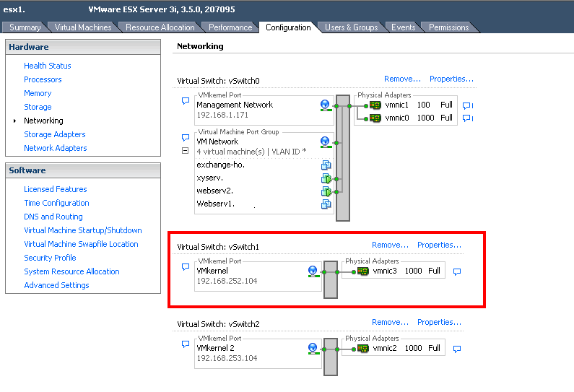The height and width of the screenshot is (392, 574).
Task: Switch to the Virtual Machines tab
Action: [x=83, y=27]
